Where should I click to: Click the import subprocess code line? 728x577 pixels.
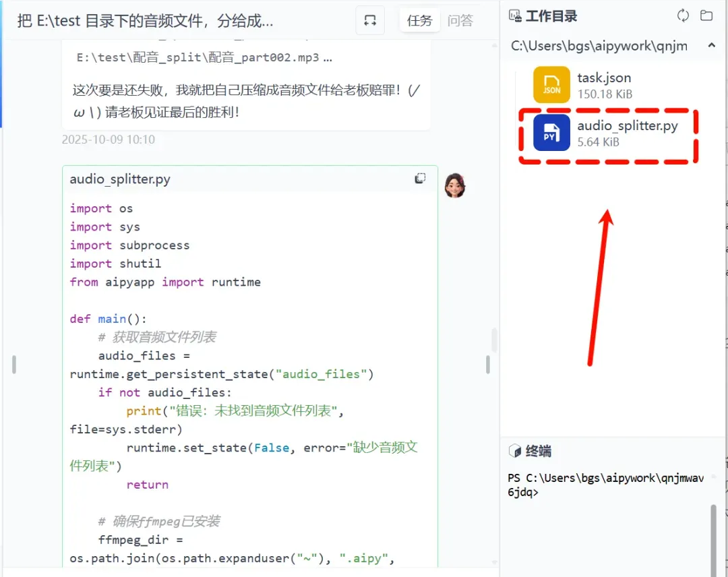click(129, 245)
